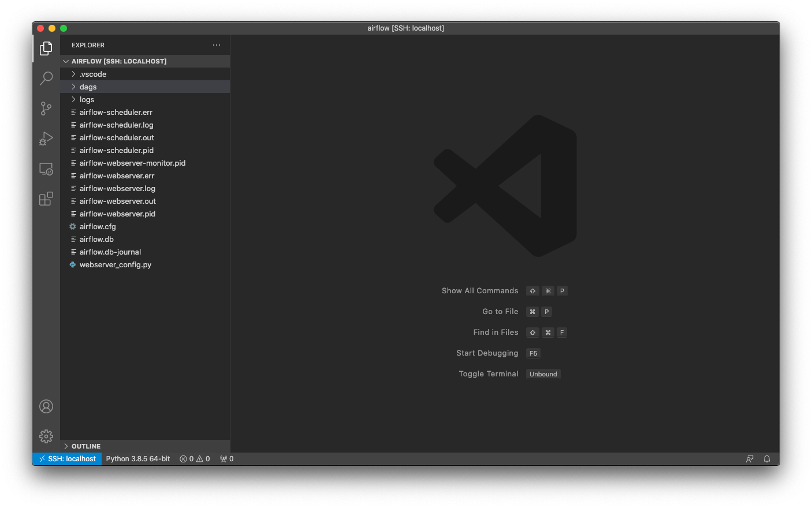
Task: Click the Unbound keybinding badge
Action: pos(543,374)
